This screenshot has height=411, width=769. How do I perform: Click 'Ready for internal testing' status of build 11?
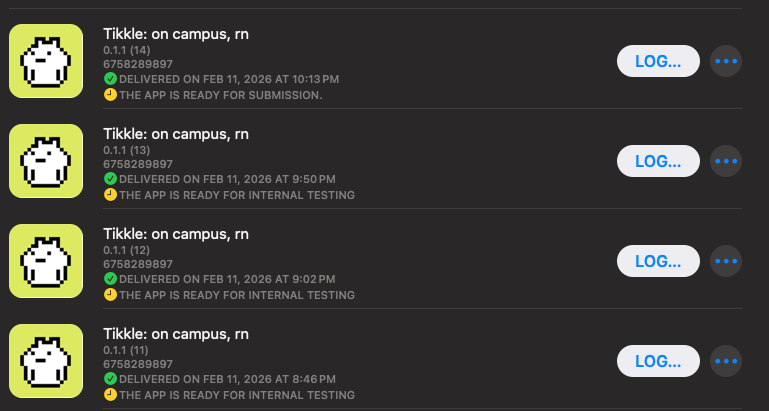(237, 395)
